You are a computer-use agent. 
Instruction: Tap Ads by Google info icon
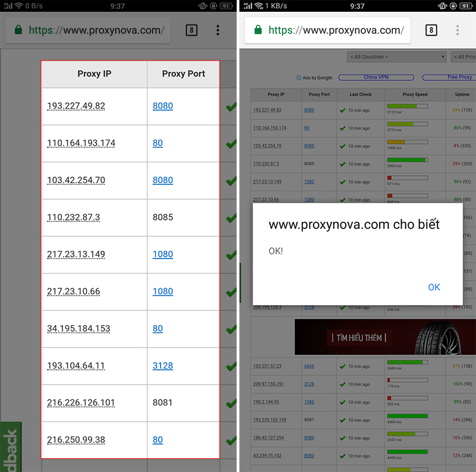tap(299, 78)
